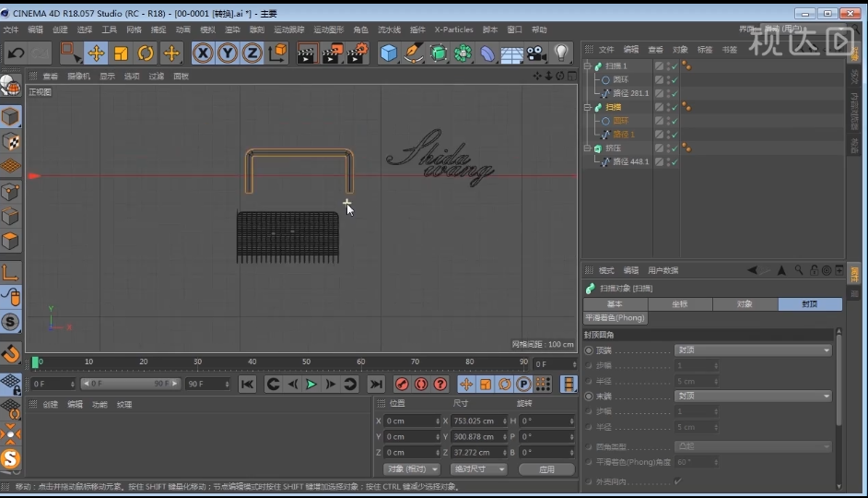Open the Subdivision Surface generators icon

click(x=439, y=53)
